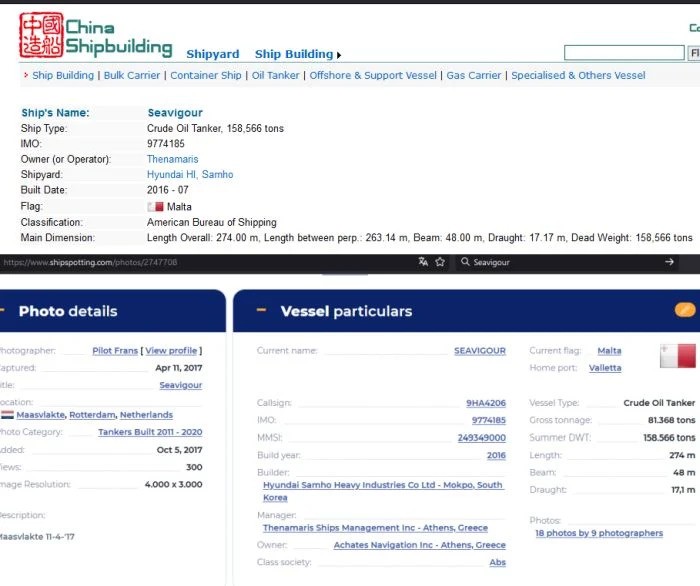
Task: Open the Seavigour title link
Action: point(181,385)
